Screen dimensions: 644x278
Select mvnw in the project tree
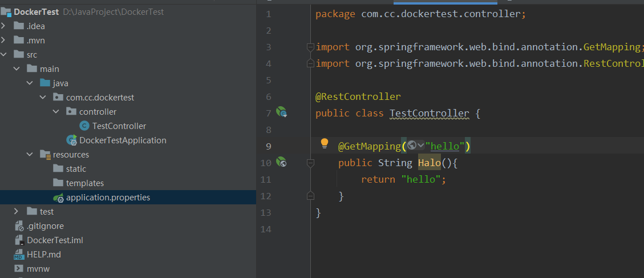tap(38, 269)
